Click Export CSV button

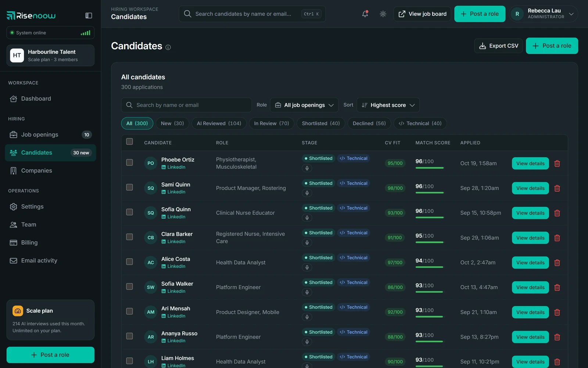[498, 46]
